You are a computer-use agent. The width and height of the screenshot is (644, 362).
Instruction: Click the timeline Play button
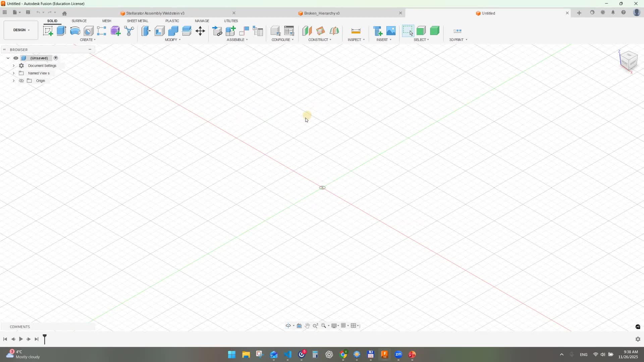tap(21, 339)
